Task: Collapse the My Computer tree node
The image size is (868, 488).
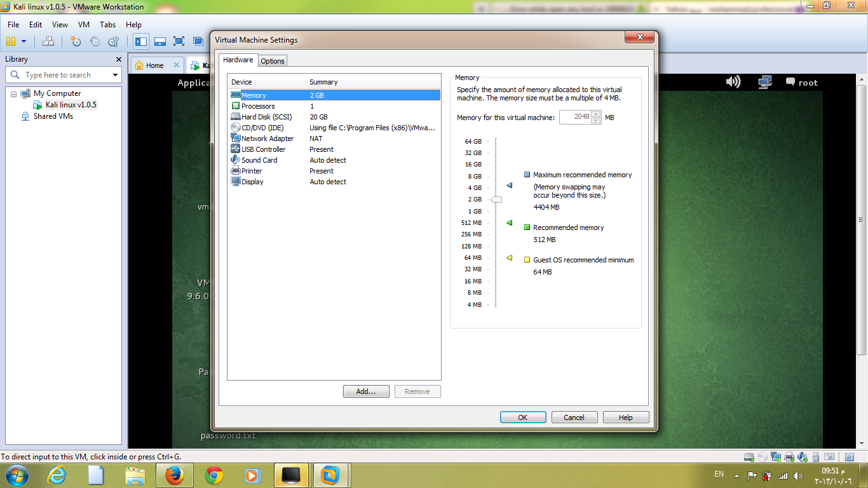Action: pyautogui.click(x=14, y=93)
